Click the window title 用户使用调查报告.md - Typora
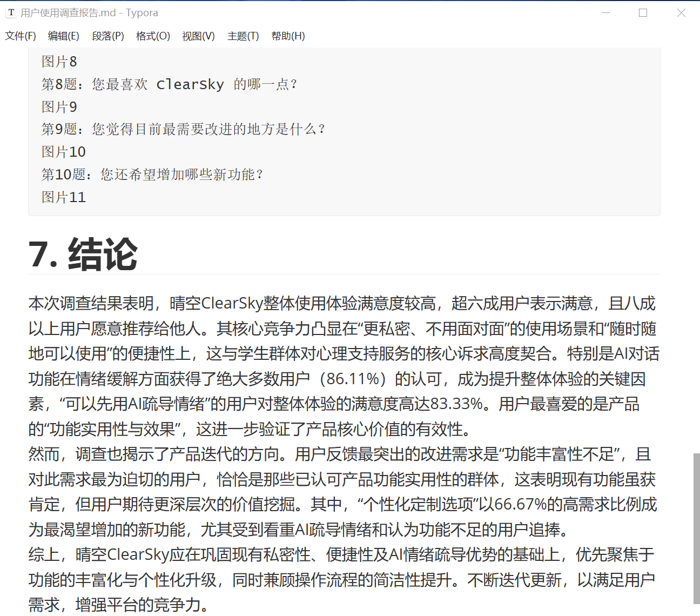This screenshot has width=700, height=616. [89, 12]
